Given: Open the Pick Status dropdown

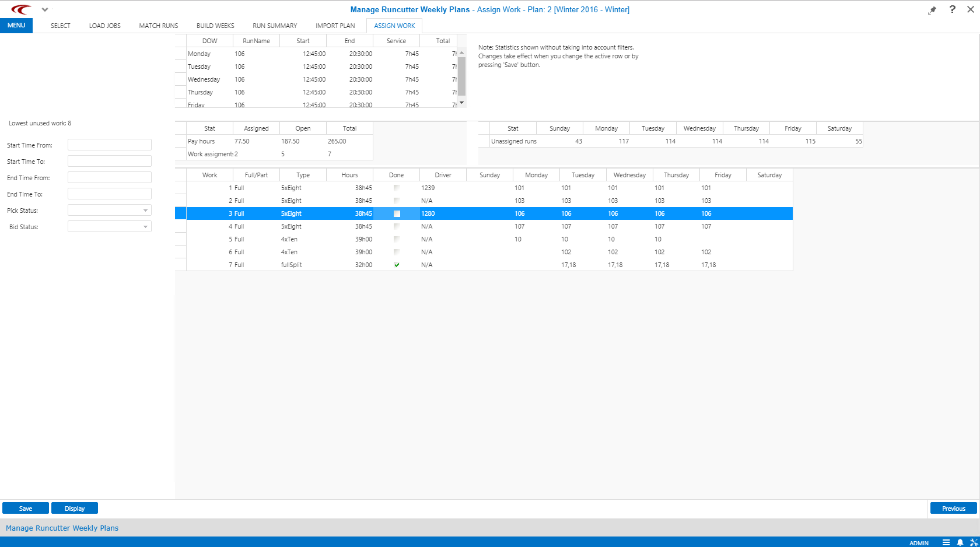Looking at the screenshot, I should click(x=145, y=210).
